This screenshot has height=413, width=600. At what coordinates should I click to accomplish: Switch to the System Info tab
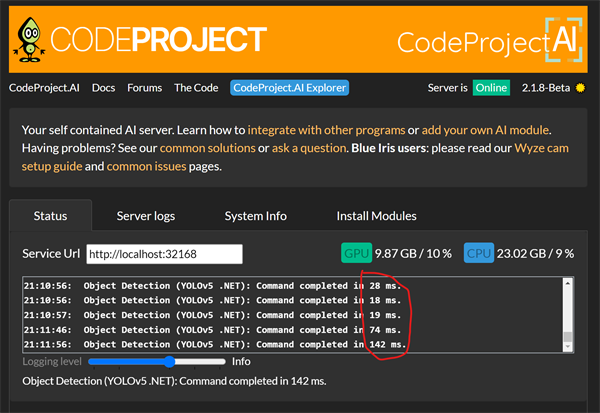coord(256,216)
